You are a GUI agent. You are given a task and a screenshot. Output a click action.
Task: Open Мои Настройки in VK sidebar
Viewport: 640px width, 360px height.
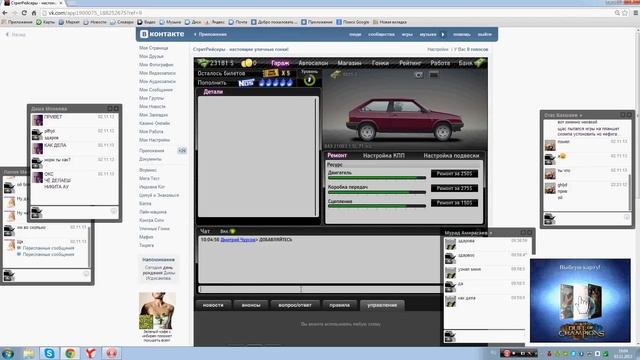tap(154, 140)
